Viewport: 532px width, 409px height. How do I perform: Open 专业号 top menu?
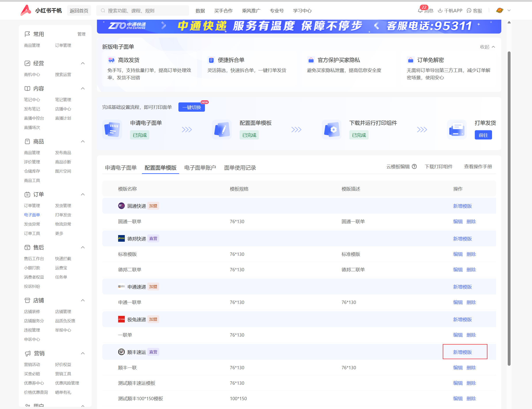click(x=277, y=11)
